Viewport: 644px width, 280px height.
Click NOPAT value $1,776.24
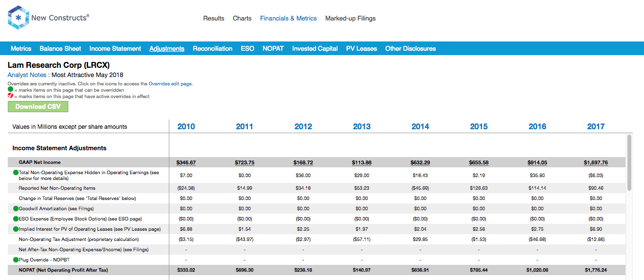596,270
